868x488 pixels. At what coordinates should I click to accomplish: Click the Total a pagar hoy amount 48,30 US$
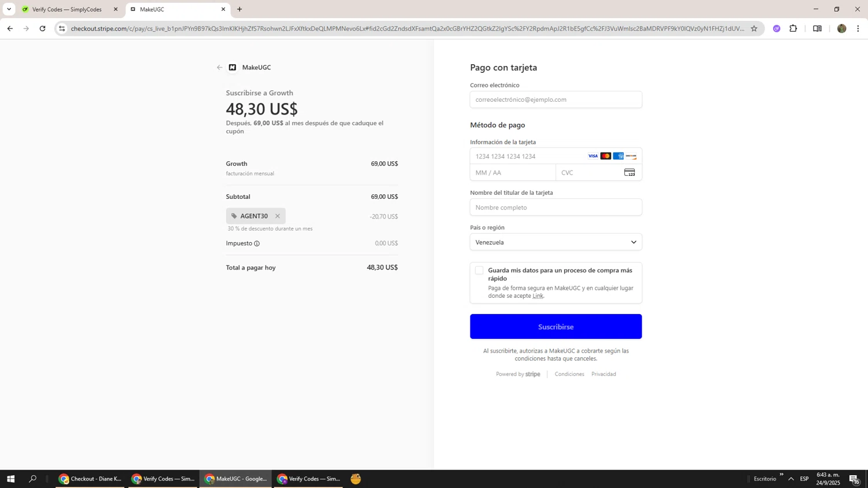click(382, 268)
